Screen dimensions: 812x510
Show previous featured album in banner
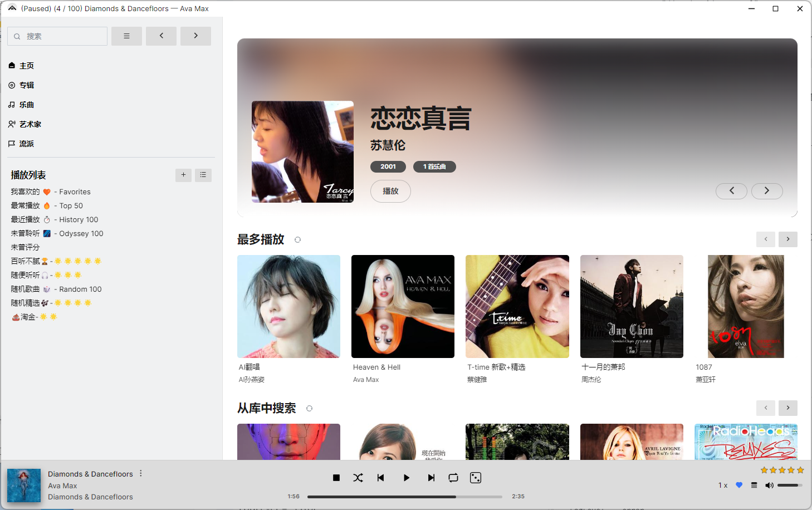(x=731, y=191)
